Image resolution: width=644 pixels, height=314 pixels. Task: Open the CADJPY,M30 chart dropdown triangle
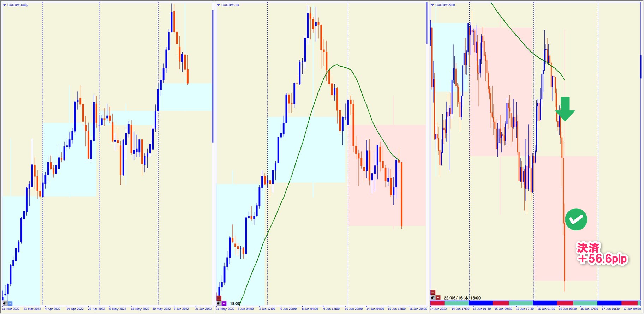point(433,5)
